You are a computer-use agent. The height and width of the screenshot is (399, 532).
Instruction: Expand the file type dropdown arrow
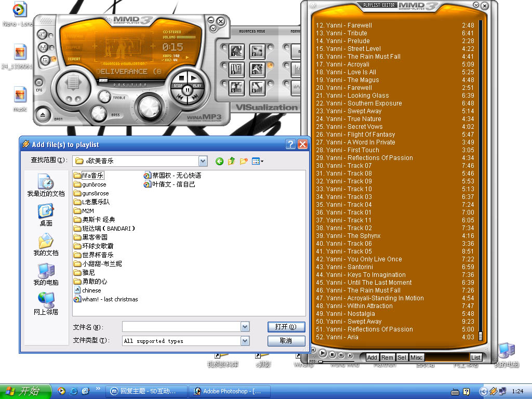(245, 341)
